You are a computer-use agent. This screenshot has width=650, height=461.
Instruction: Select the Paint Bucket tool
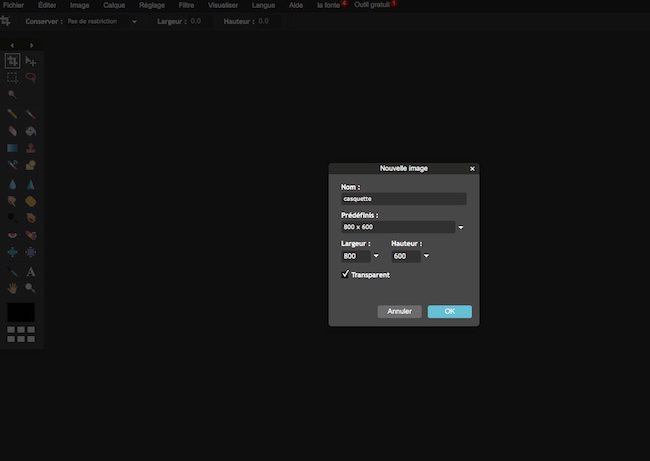(x=31, y=131)
